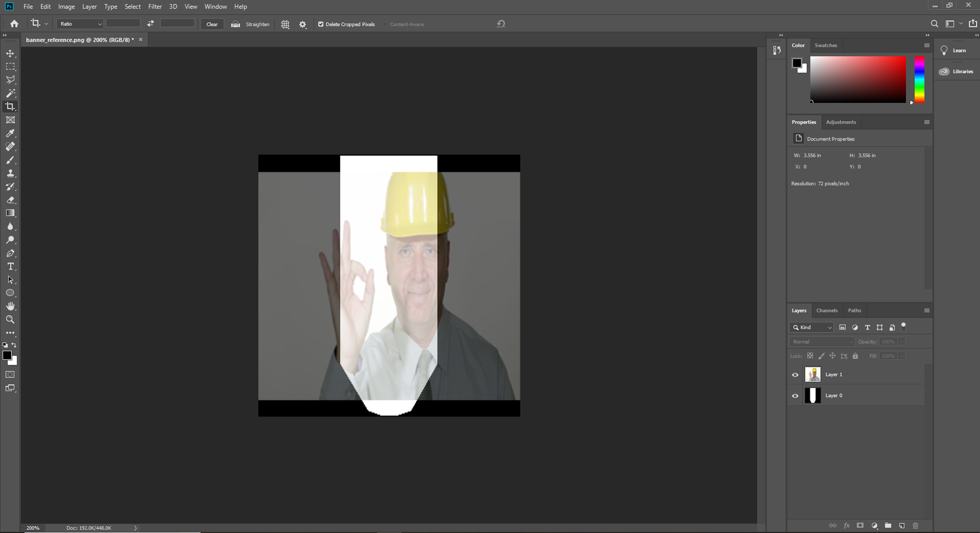Viewport: 980px width, 533px height.
Task: Open additional crop settings gear
Action: click(x=303, y=24)
